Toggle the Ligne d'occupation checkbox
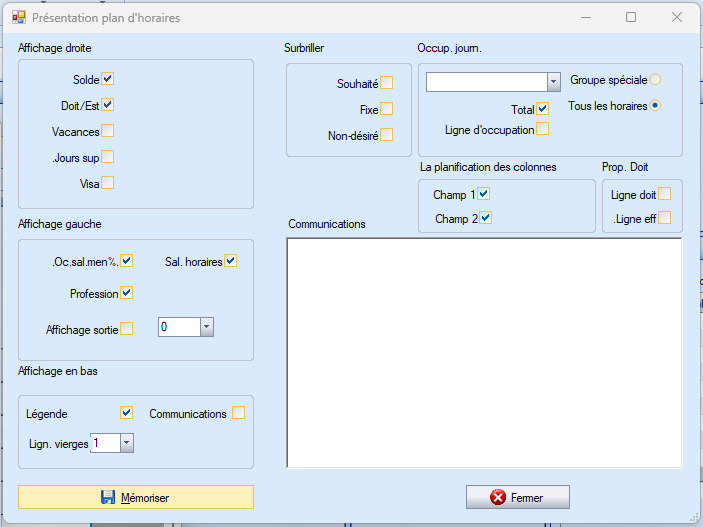The height and width of the screenshot is (527, 703). 542,129
